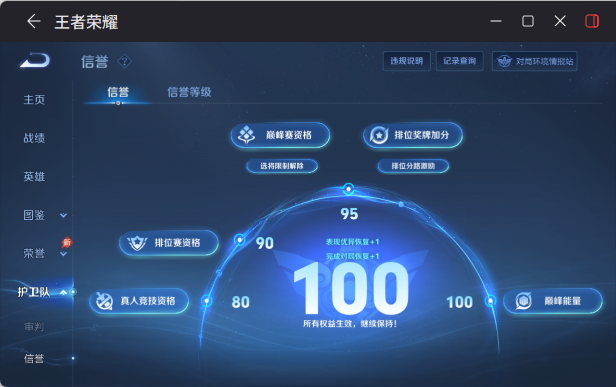The width and height of the screenshot is (616, 387).
Task: Toggle the red sidebar panel icon in title bar
Action: pos(592,21)
